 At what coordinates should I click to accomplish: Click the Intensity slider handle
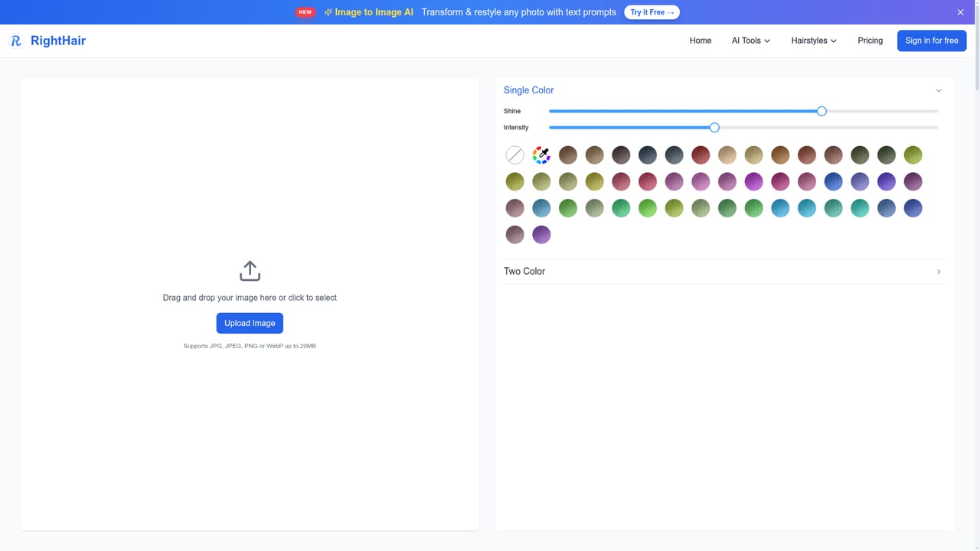pyautogui.click(x=714, y=128)
